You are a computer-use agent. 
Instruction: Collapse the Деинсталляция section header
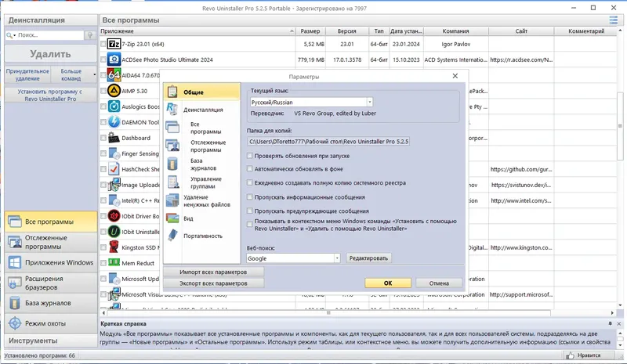(x=51, y=20)
